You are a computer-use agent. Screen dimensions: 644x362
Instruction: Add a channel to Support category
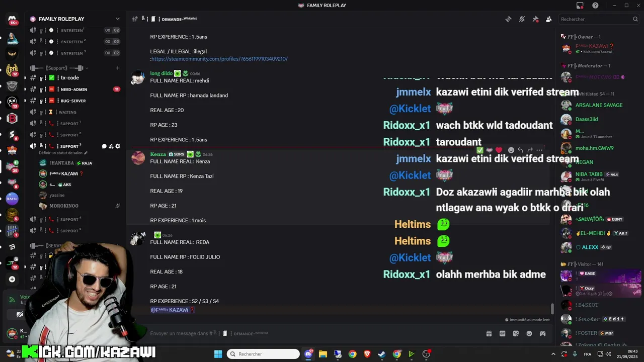(118, 68)
